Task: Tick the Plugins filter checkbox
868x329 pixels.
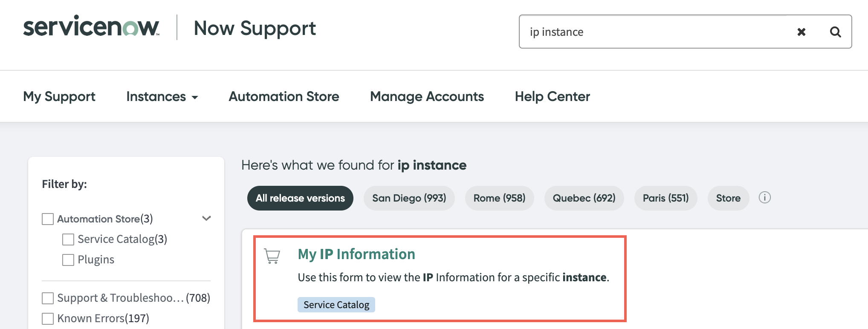Action: 68,260
